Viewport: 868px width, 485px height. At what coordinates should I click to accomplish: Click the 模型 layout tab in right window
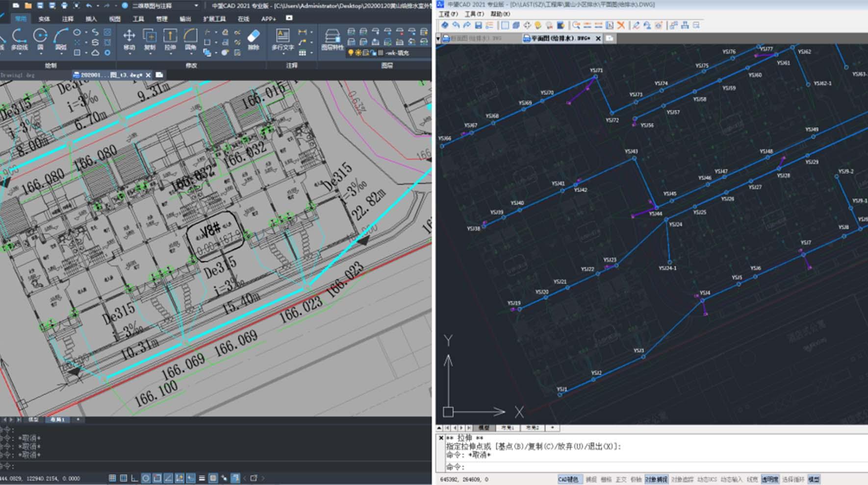[484, 428]
